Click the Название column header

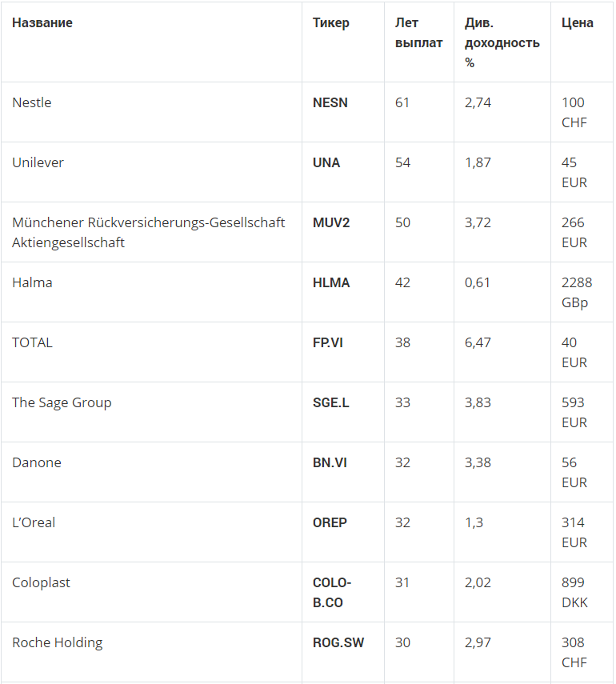point(42,22)
